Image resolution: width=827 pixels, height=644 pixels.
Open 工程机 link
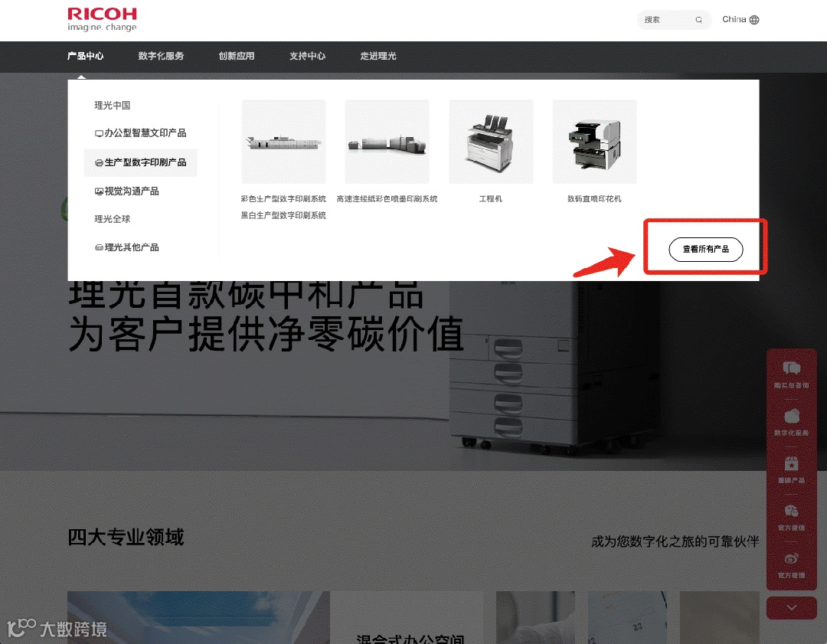(491, 199)
